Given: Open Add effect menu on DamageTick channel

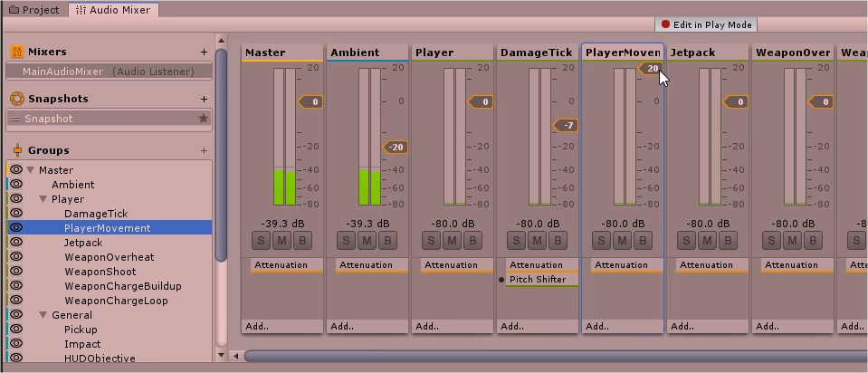Looking at the screenshot, I should 538,327.
